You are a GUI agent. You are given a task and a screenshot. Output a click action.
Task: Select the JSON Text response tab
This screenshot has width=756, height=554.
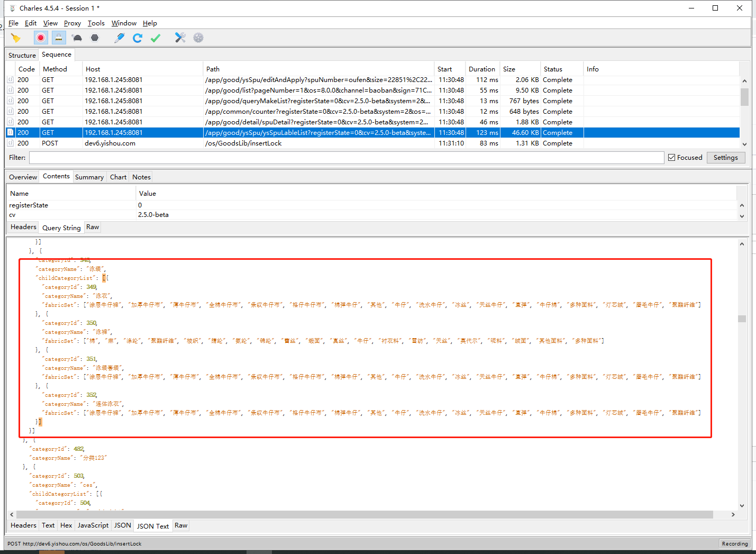click(153, 526)
